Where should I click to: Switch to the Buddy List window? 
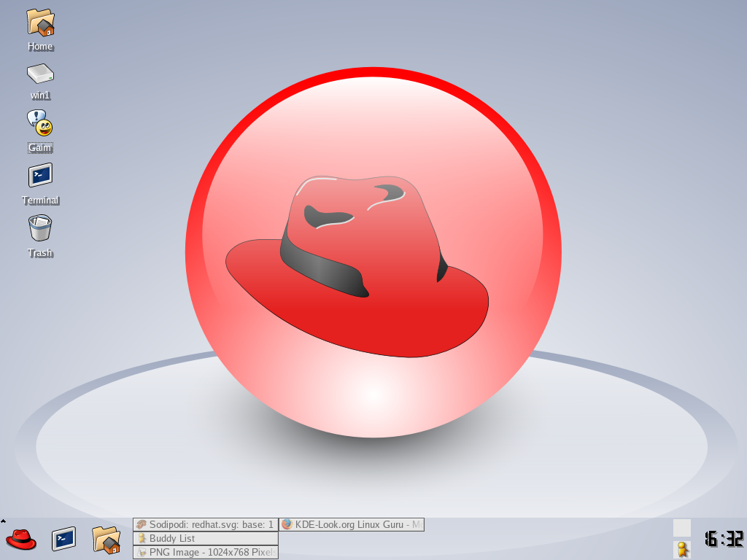(205, 538)
